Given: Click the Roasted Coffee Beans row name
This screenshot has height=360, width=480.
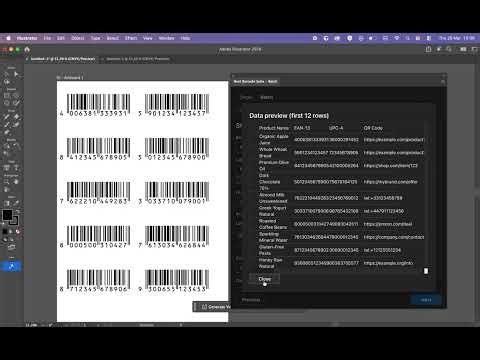Looking at the screenshot, I should 273,224.
